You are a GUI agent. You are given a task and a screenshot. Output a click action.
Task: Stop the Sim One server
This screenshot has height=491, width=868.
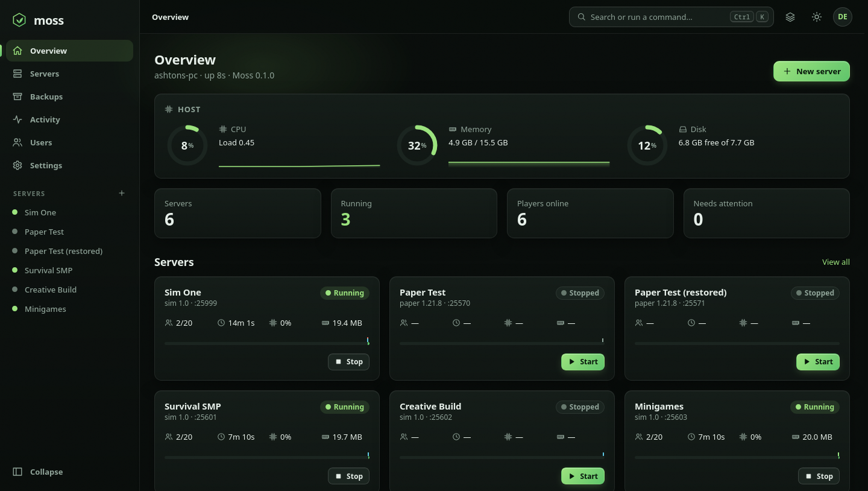tap(348, 362)
